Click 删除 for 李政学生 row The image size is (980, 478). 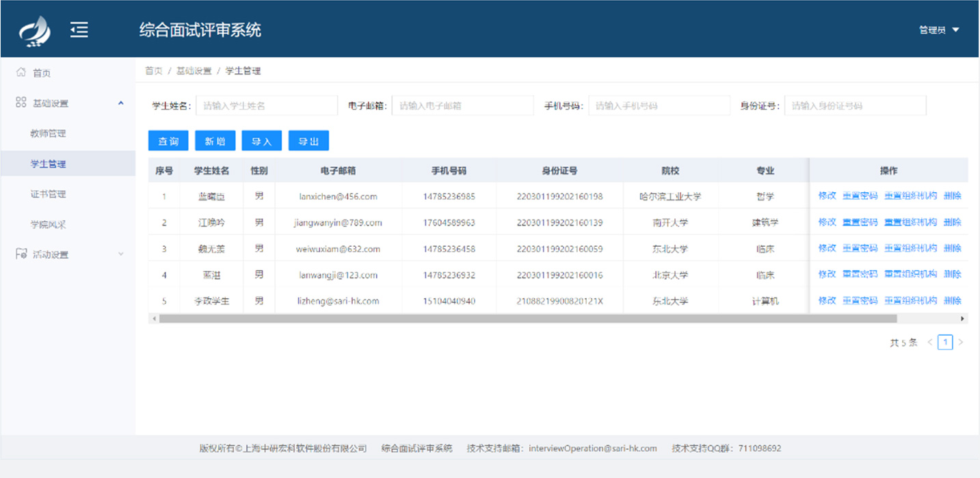953,300
